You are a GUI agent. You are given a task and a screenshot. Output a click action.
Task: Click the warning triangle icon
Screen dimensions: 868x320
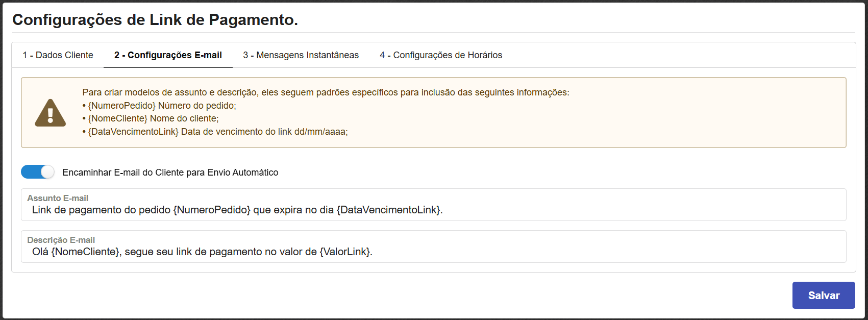pos(50,113)
